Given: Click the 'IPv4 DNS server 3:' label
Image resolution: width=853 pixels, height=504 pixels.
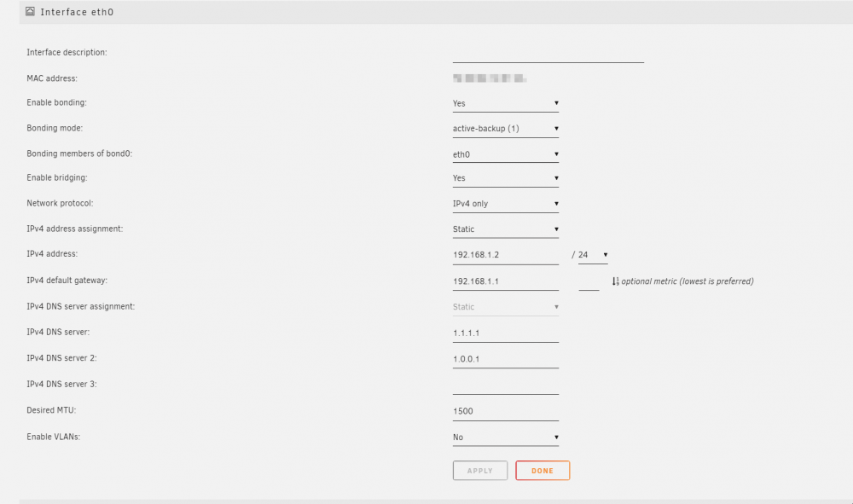Looking at the screenshot, I should [62, 384].
